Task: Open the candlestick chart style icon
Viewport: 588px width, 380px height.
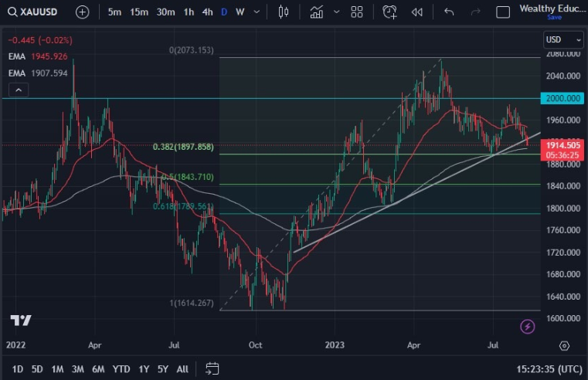Action: pyautogui.click(x=283, y=12)
